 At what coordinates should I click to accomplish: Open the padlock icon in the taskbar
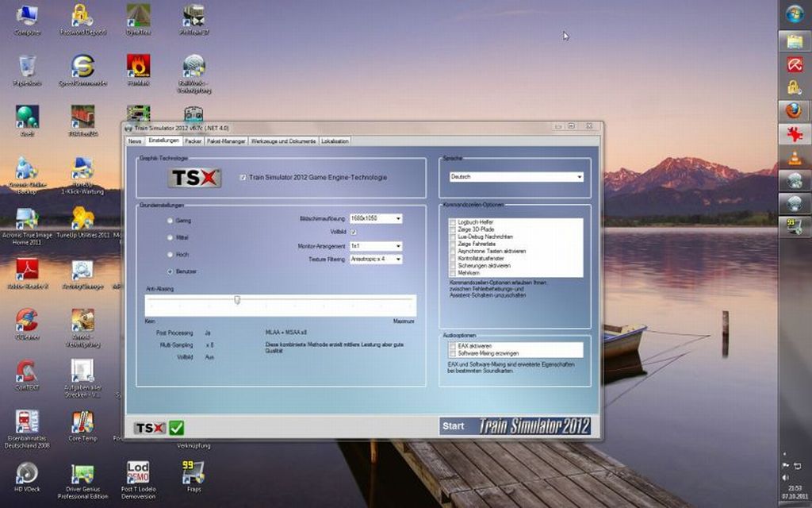pyautogui.click(x=795, y=87)
